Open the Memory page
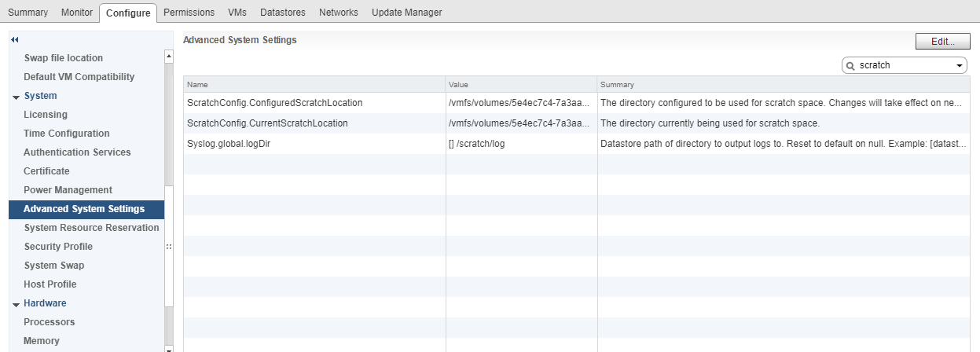This screenshot has height=352, width=980. coord(42,341)
